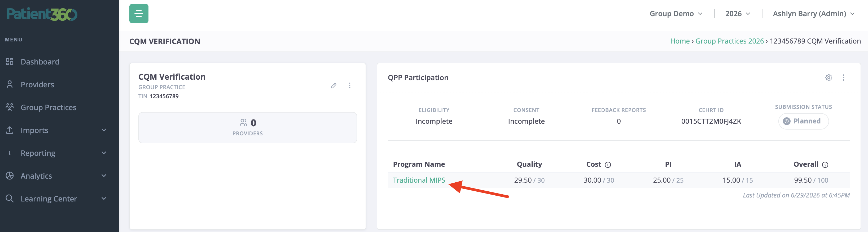Open the 2026 year selector

[x=737, y=14]
